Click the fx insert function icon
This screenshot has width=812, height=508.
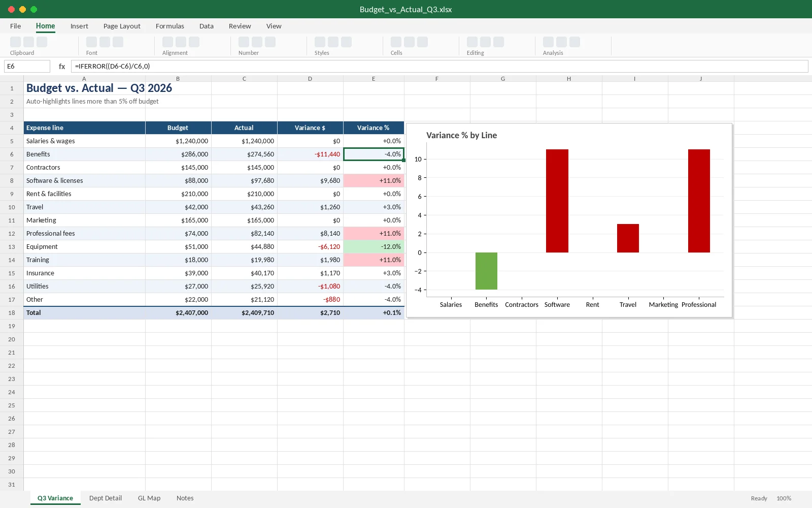pos(62,66)
